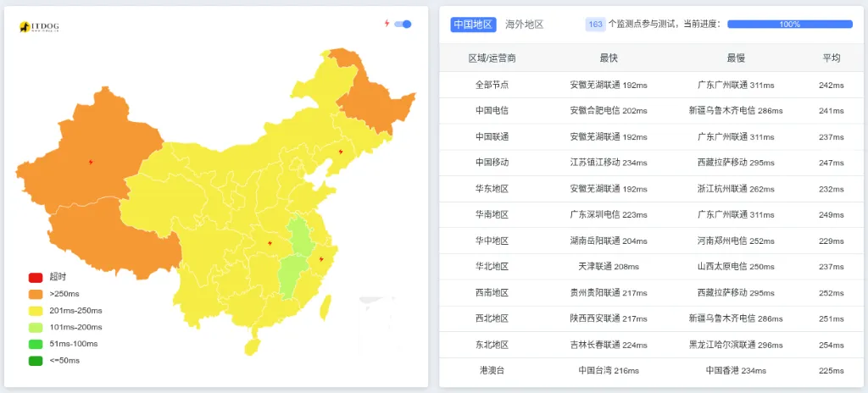Click 贵州贵阳联通 217ms cell
The height and width of the screenshot is (393, 868).
click(609, 293)
